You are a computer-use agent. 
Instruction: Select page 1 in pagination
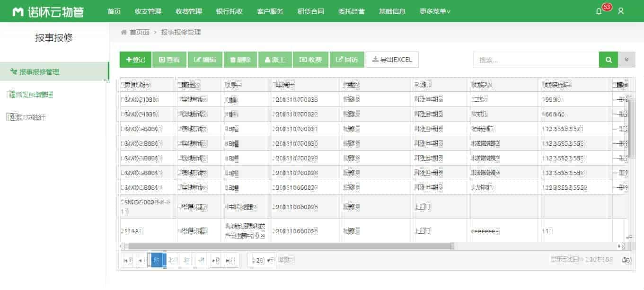coord(156,260)
